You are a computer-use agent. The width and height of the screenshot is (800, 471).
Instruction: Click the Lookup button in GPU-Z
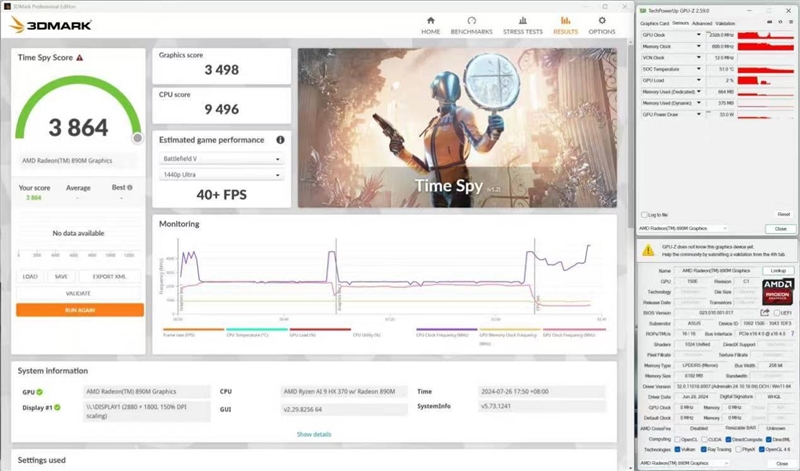click(x=778, y=271)
